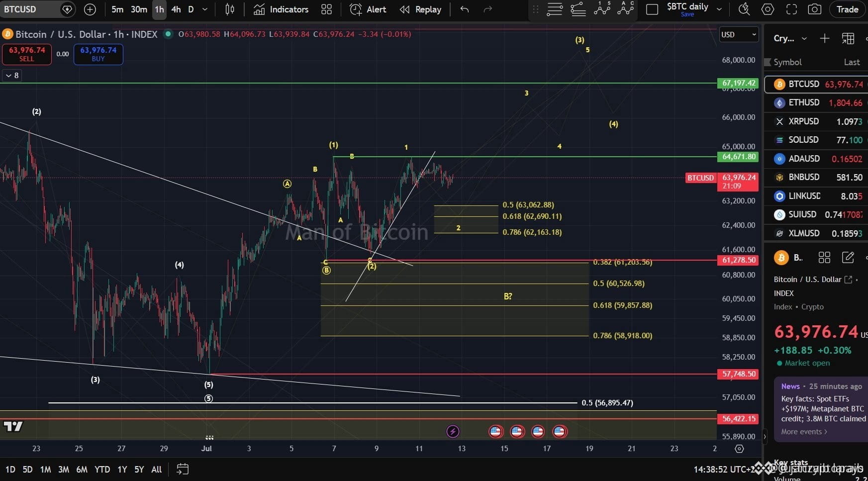Image resolution: width=868 pixels, height=481 pixels.
Task: Toggle fullscreen mode icon
Action: tap(791, 9)
